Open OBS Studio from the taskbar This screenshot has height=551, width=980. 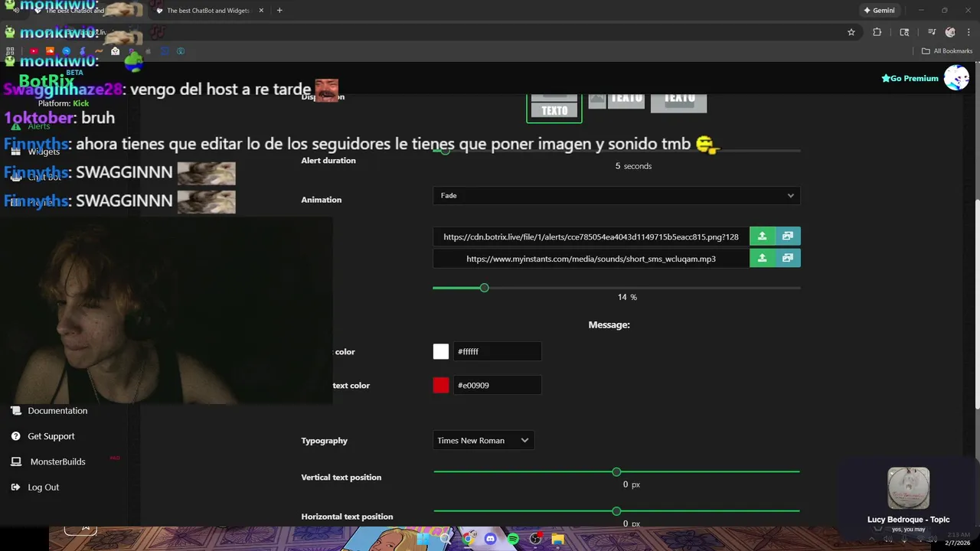536,539
